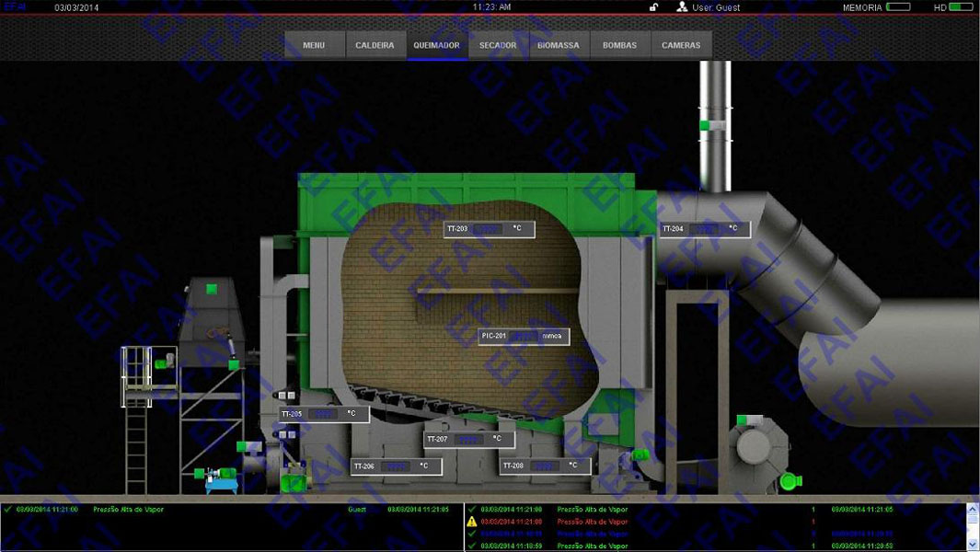Image resolution: width=980 pixels, height=552 pixels.
Task: Click the grey square pair above TT-205
Action: pos(287,395)
